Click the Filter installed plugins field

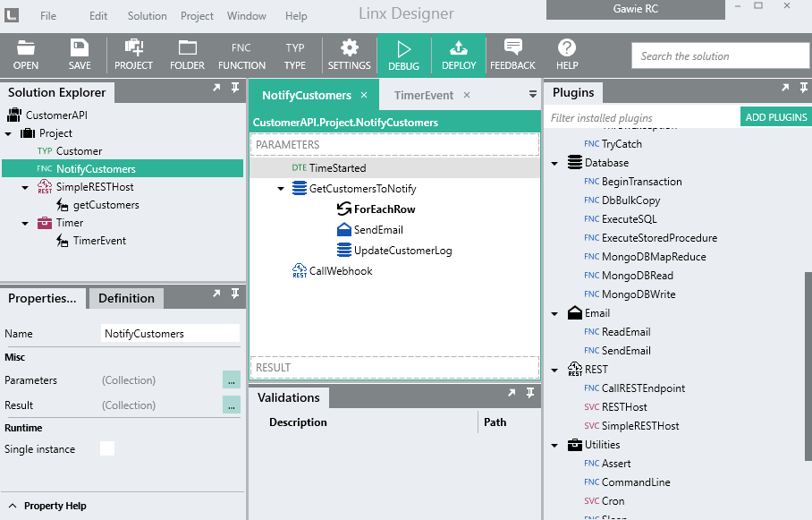[642, 117]
